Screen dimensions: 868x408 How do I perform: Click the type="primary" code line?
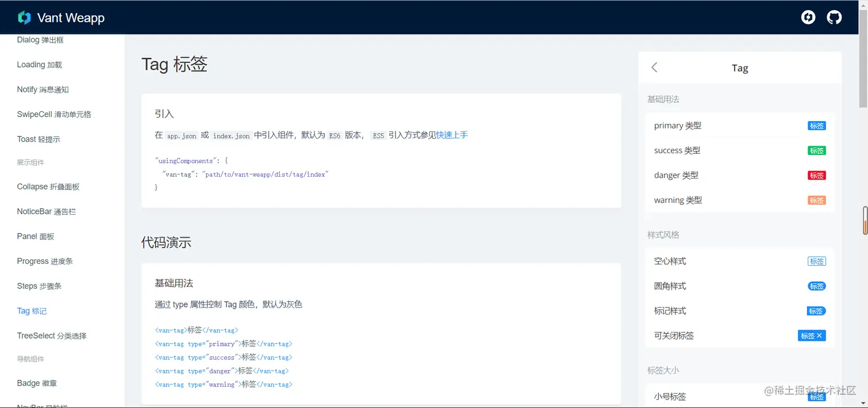pos(223,344)
